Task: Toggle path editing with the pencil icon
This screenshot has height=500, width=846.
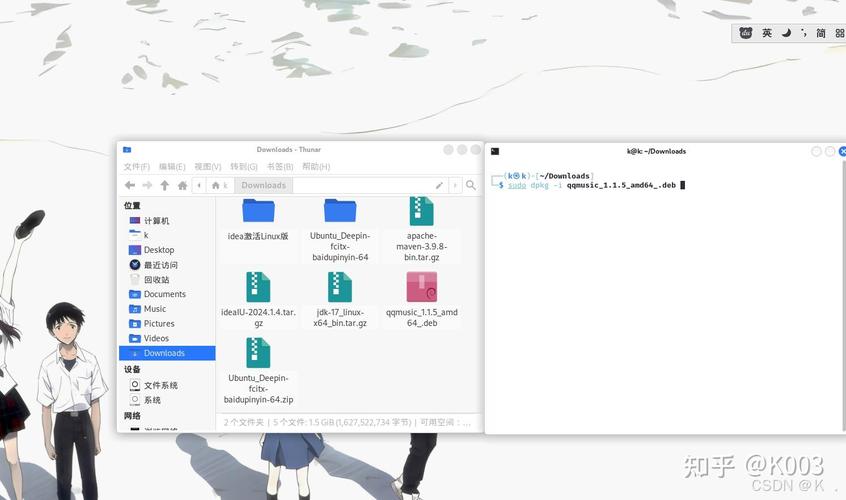Action: click(440, 186)
